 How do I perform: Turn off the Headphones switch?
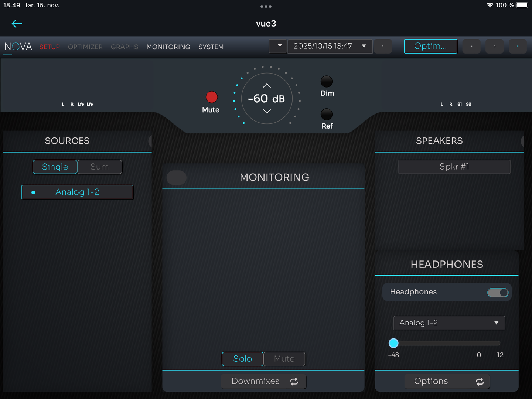(x=498, y=293)
